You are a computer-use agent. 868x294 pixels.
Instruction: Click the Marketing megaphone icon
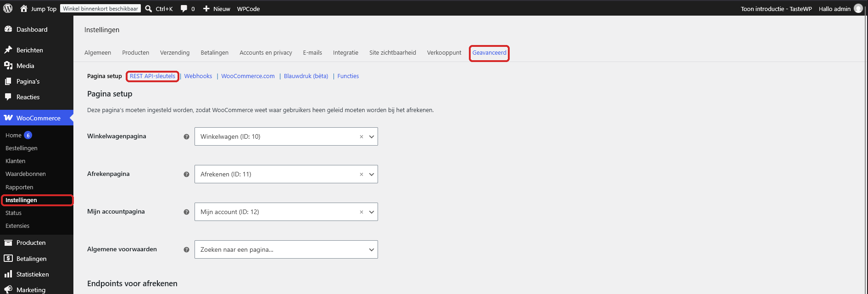pos(8,289)
